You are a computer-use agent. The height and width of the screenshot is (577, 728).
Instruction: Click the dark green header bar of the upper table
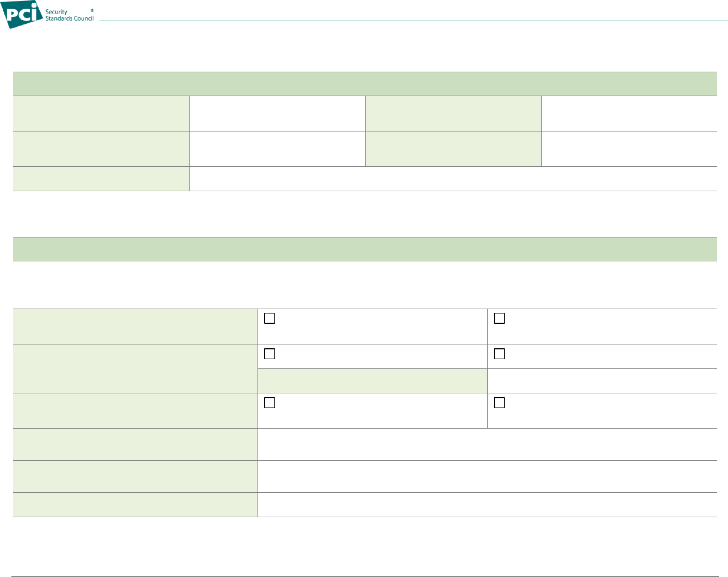[x=365, y=84]
